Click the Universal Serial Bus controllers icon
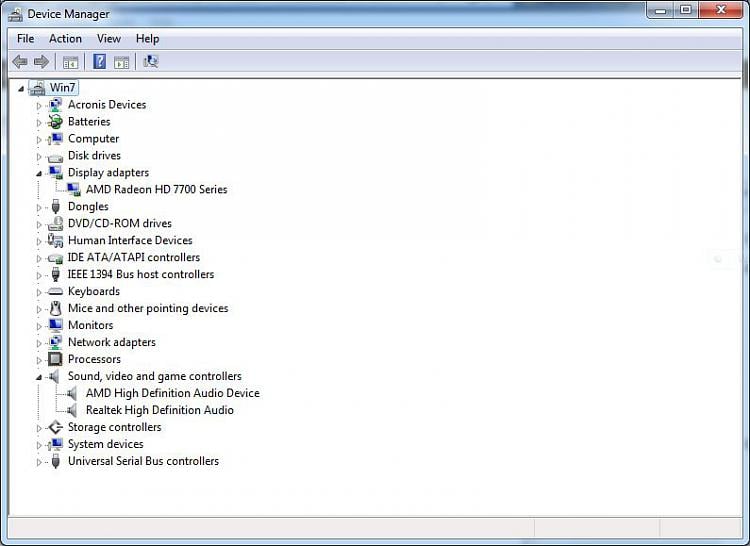Image resolution: width=750 pixels, height=546 pixels. click(55, 461)
